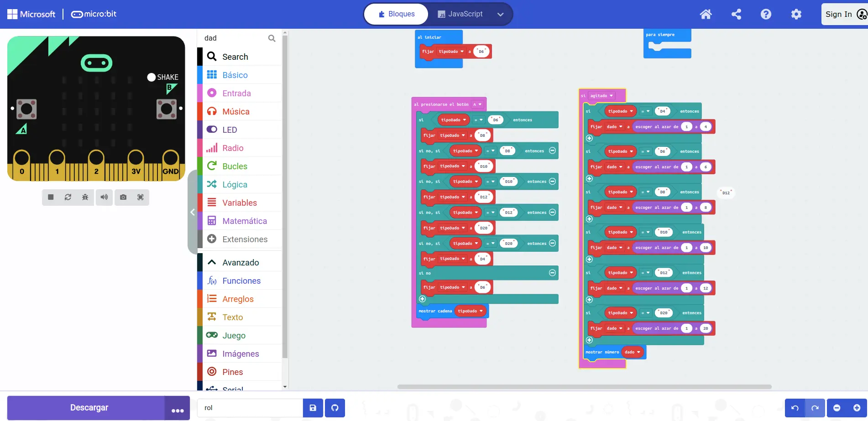Image resolution: width=868 pixels, height=421 pixels.
Task: Click the Descargar button
Action: (x=89, y=408)
